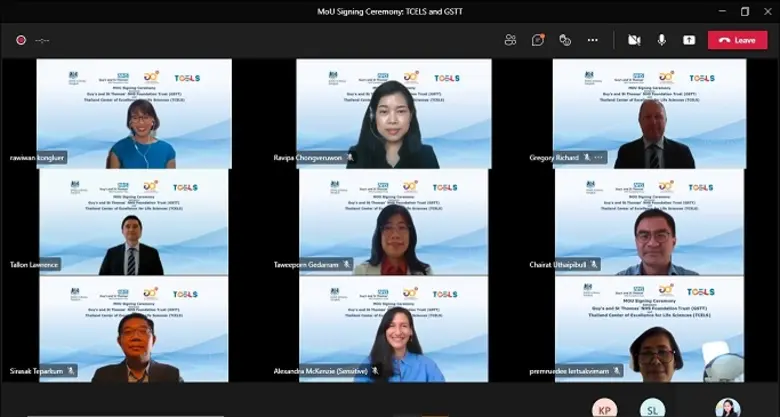This screenshot has width=780, height=417.
Task: Click the muted mic icon beside Gregory Richard
Action: click(586, 158)
